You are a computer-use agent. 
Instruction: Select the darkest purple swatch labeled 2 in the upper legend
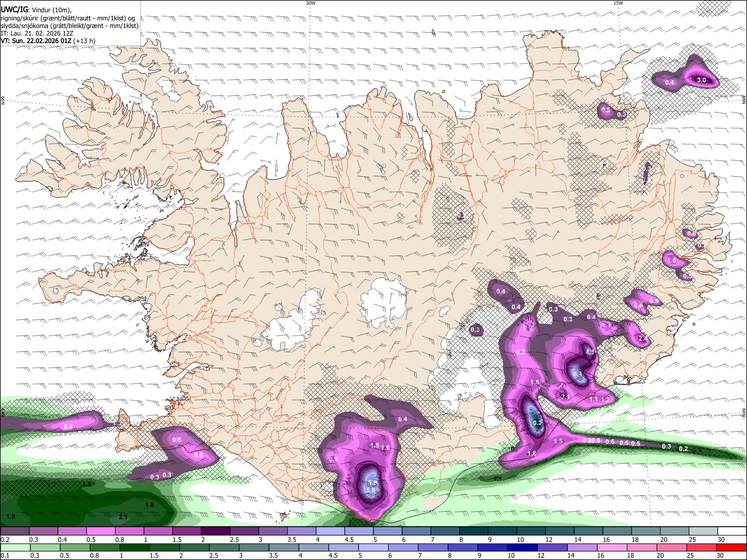click(x=215, y=531)
